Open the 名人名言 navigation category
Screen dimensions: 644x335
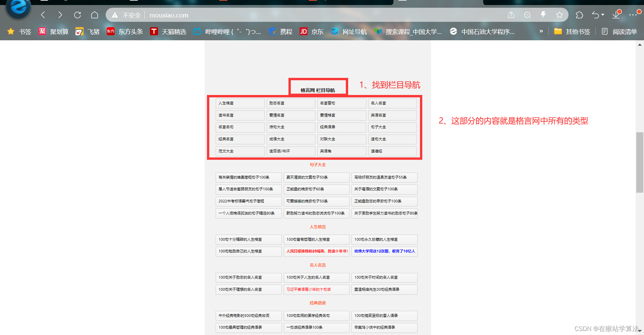pos(392,103)
